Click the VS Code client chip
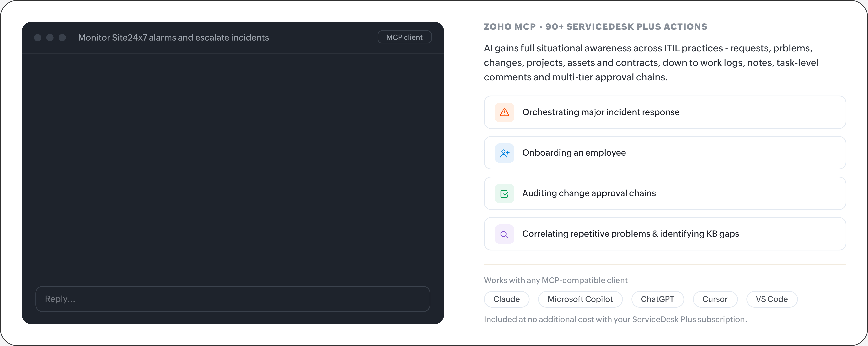The image size is (868, 346). (772, 299)
